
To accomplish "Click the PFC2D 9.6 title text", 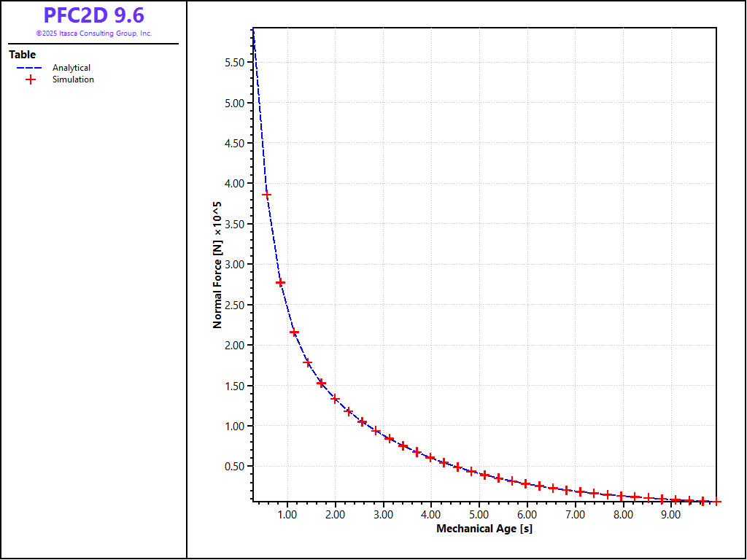I will (x=93, y=15).
